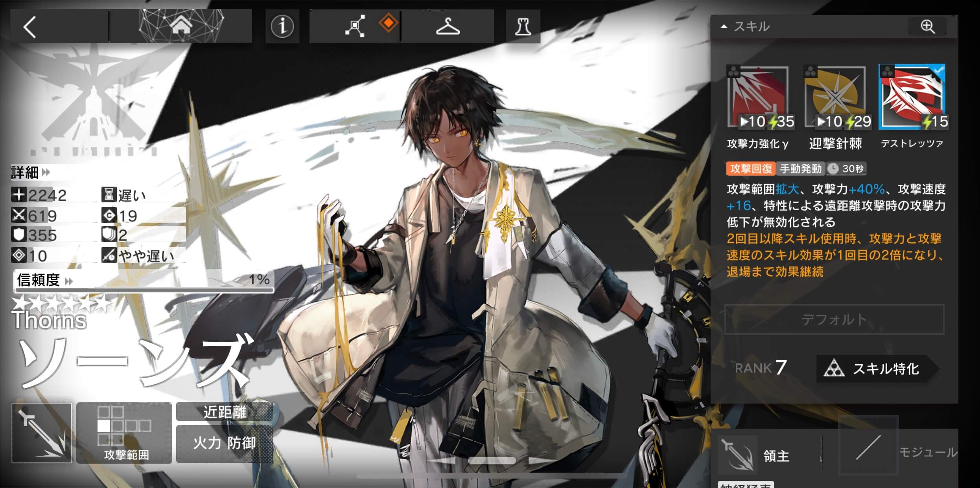Open outfit wardrobe with the hanger icon
The image size is (980, 488).
[448, 27]
